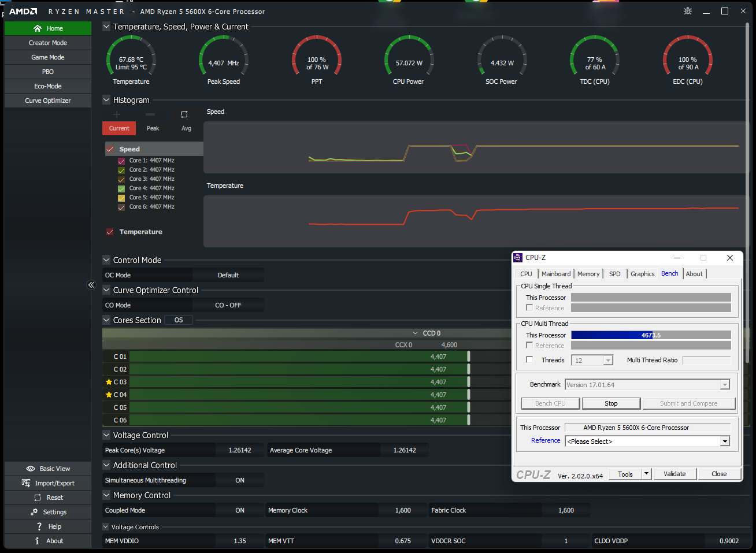Click the Help question mark icon

click(39, 526)
